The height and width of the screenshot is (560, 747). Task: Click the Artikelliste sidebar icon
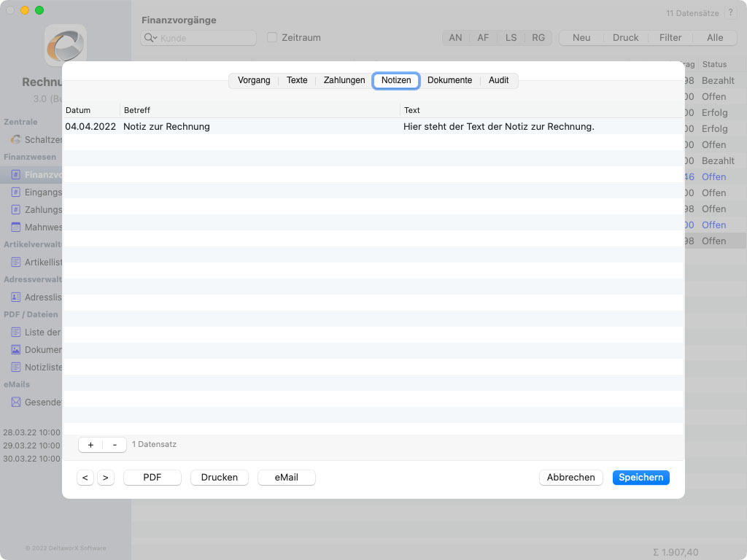16,262
